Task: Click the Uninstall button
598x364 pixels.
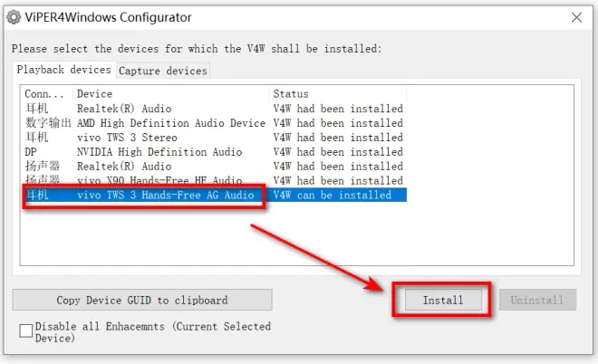Action: click(537, 300)
